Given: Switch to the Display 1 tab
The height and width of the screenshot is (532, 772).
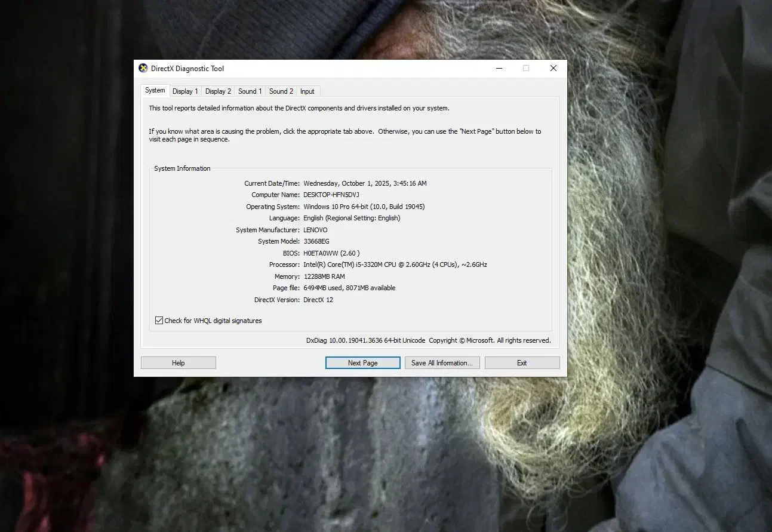Looking at the screenshot, I should tap(185, 91).
